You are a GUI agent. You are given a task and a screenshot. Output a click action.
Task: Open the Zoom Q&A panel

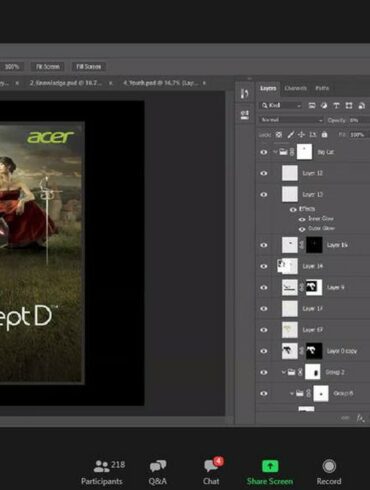point(158,472)
